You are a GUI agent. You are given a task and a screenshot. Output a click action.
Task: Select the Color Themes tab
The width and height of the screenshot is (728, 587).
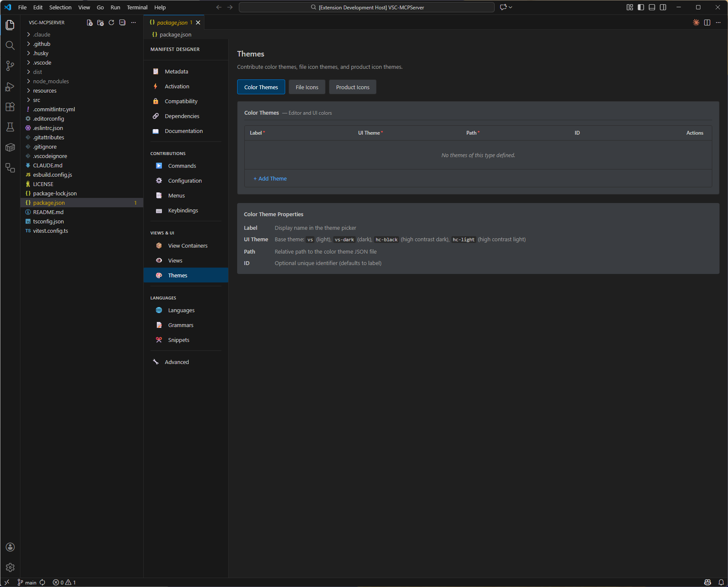[x=261, y=87]
